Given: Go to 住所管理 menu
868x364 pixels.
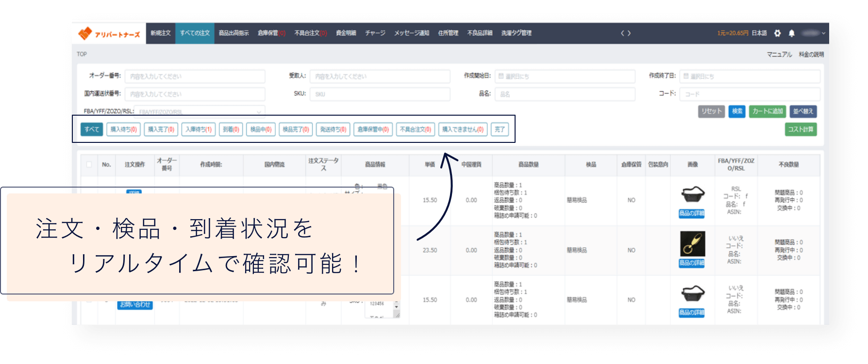Looking at the screenshot, I should 448,33.
